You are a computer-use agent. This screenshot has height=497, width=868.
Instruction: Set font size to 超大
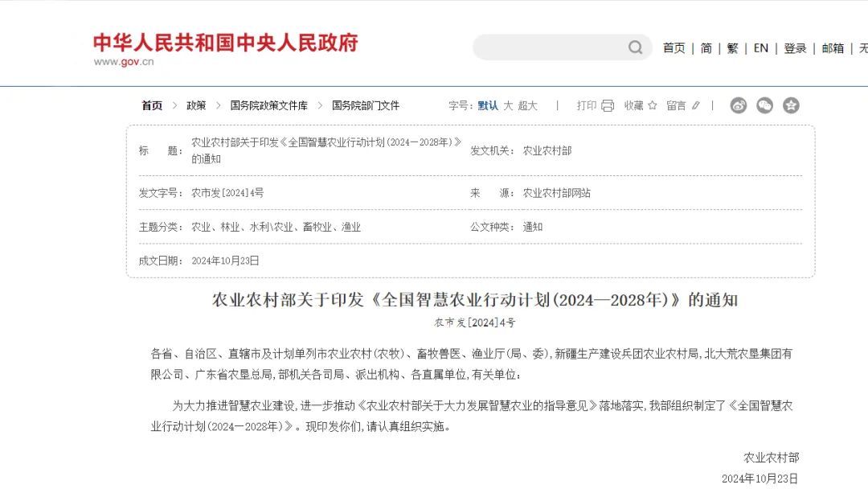(x=527, y=105)
